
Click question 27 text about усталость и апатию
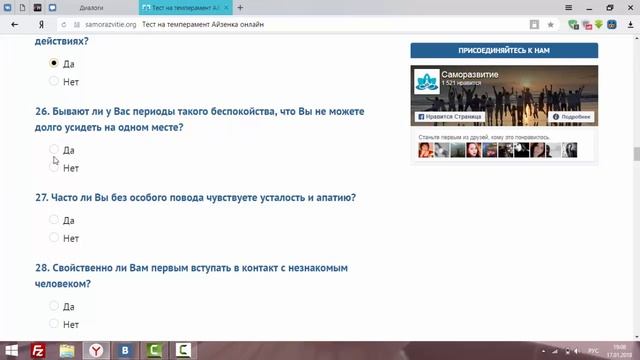[195, 198]
